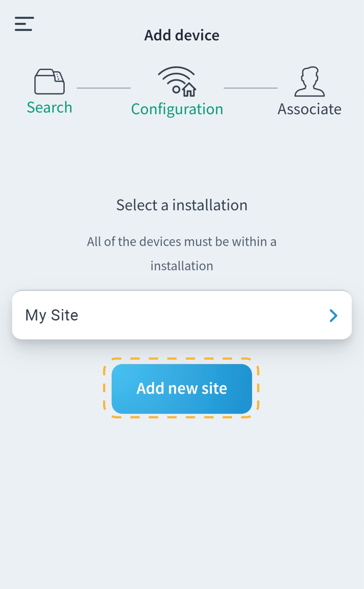Select the Search step label
The width and height of the screenshot is (364, 589).
tap(49, 107)
